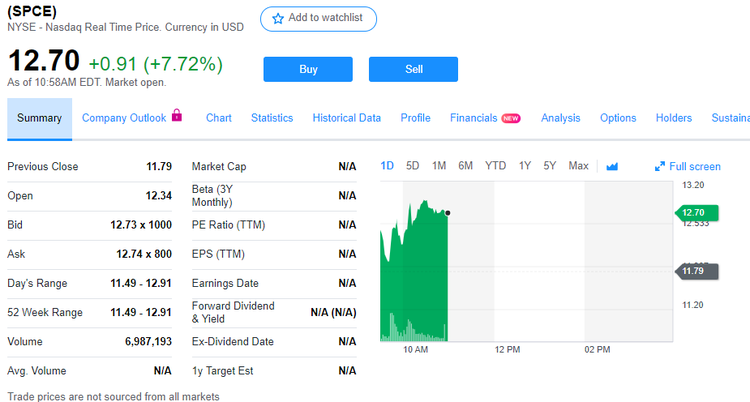Click the 12 PM chart axis label
Viewport: 750px width, 402px height.
coord(507,350)
